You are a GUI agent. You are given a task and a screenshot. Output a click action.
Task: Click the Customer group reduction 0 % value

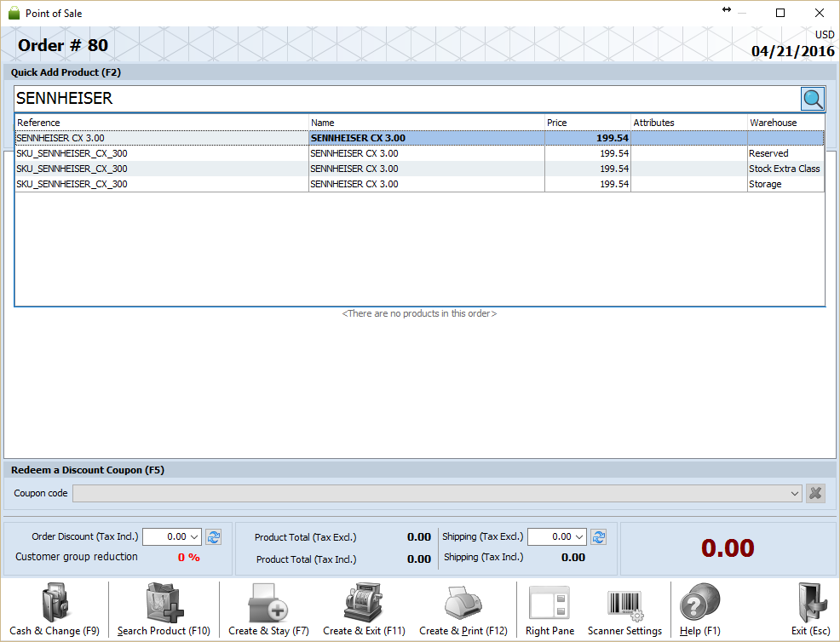click(188, 558)
